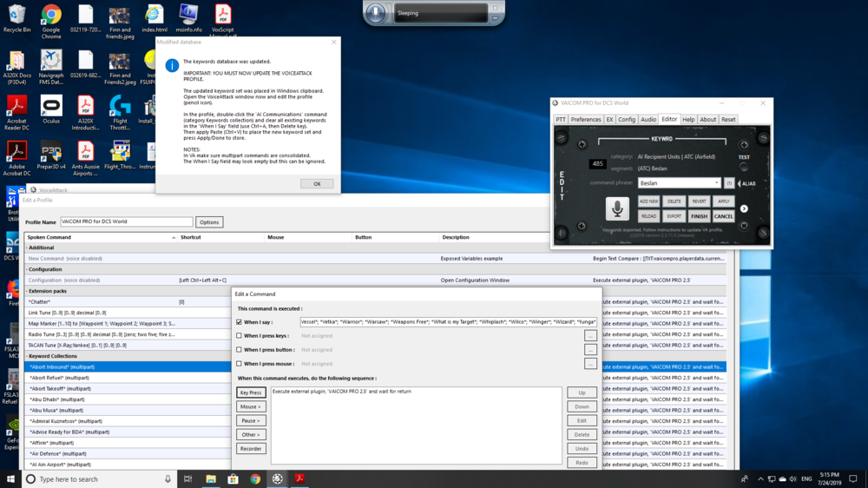Image resolution: width=868 pixels, height=488 pixels.
Task: Click the File Explorer taskbar icon
Action: 211,478
